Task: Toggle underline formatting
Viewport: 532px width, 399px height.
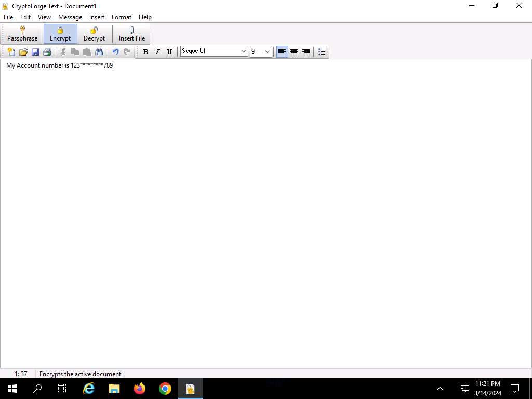Action: (x=169, y=52)
